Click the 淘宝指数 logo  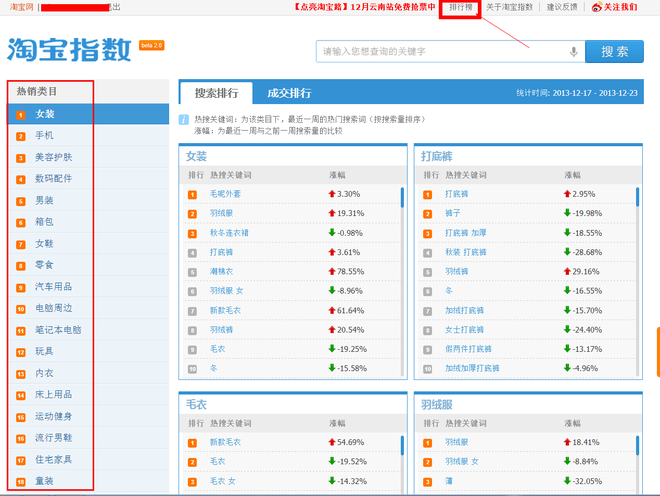[69, 50]
